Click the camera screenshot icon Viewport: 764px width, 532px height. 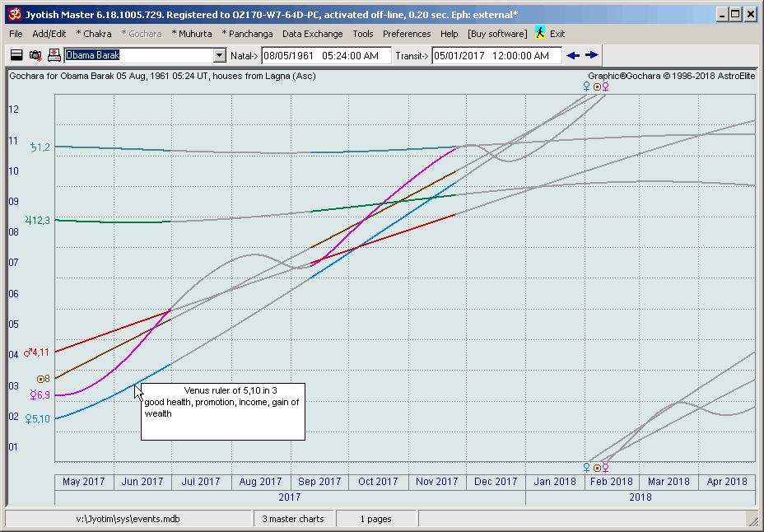pyautogui.click(x=35, y=55)
